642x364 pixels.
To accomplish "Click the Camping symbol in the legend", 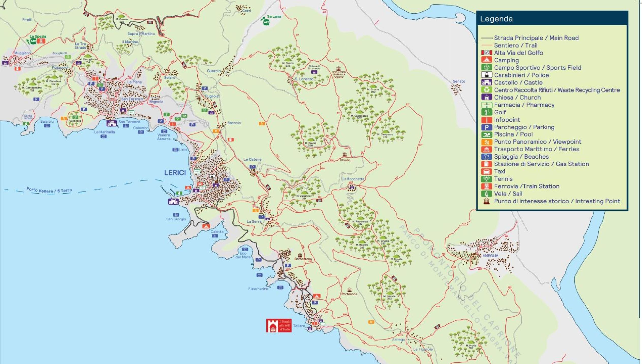I will pos(487,60).
